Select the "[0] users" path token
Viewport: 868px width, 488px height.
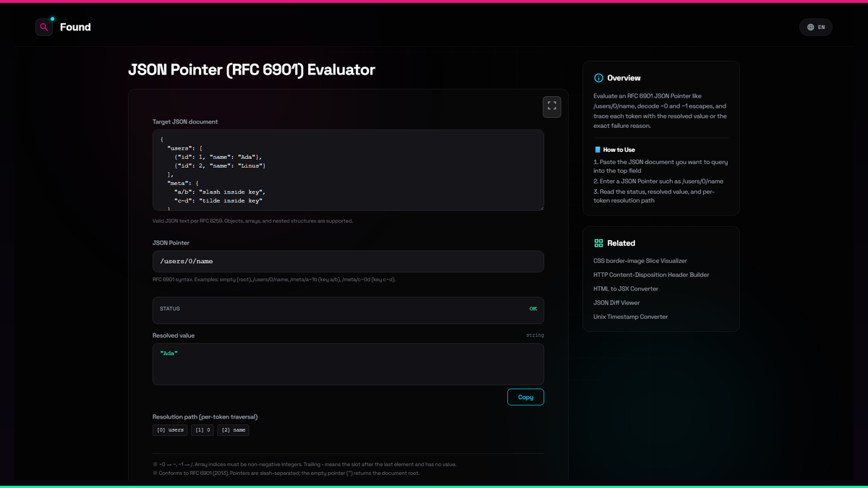coord(170,430)
